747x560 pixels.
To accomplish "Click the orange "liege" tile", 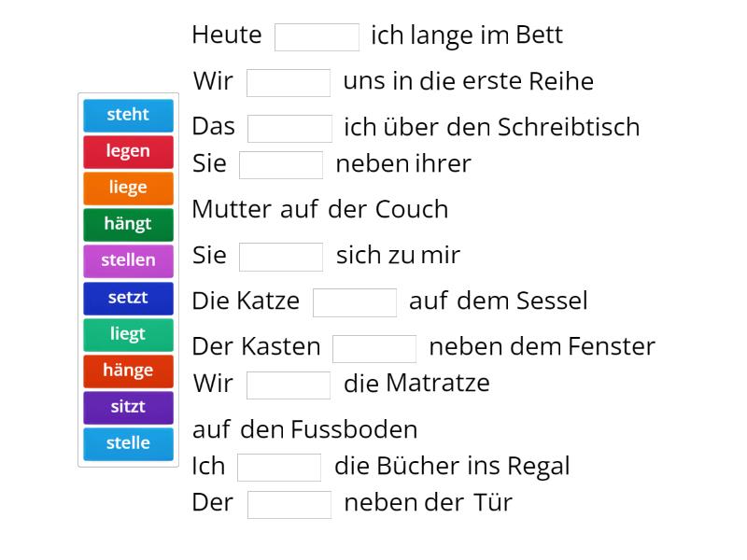I will pos(127,188).
